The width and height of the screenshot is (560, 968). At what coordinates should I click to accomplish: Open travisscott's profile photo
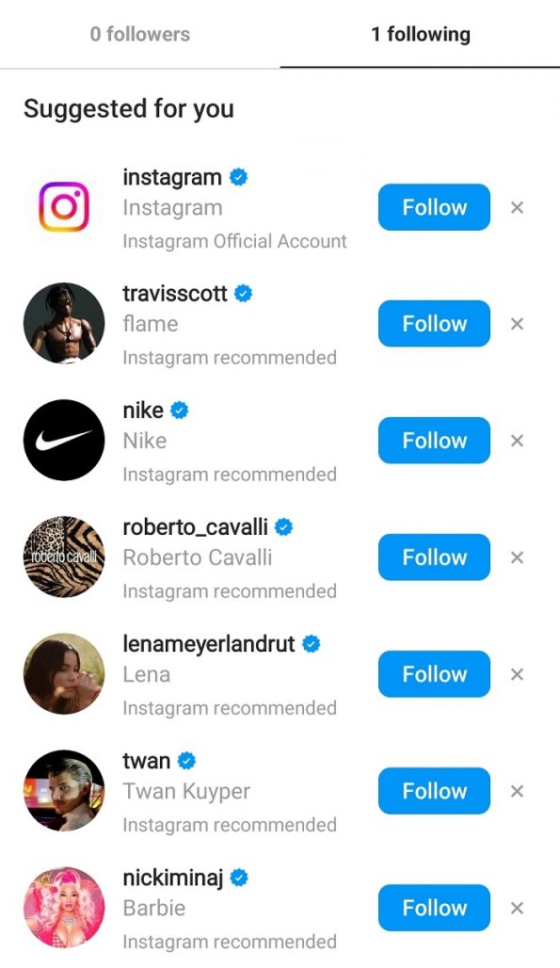[63, 323]
